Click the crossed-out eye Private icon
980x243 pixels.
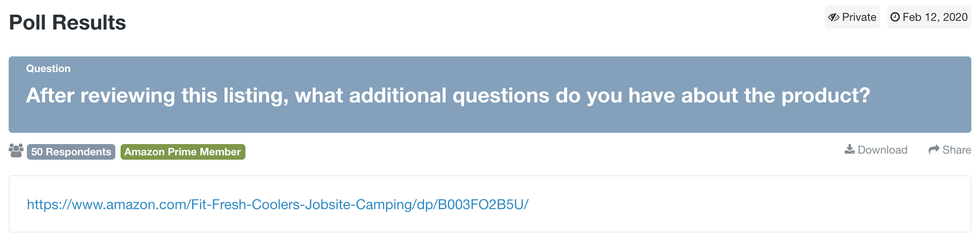[x=833, y=17]
